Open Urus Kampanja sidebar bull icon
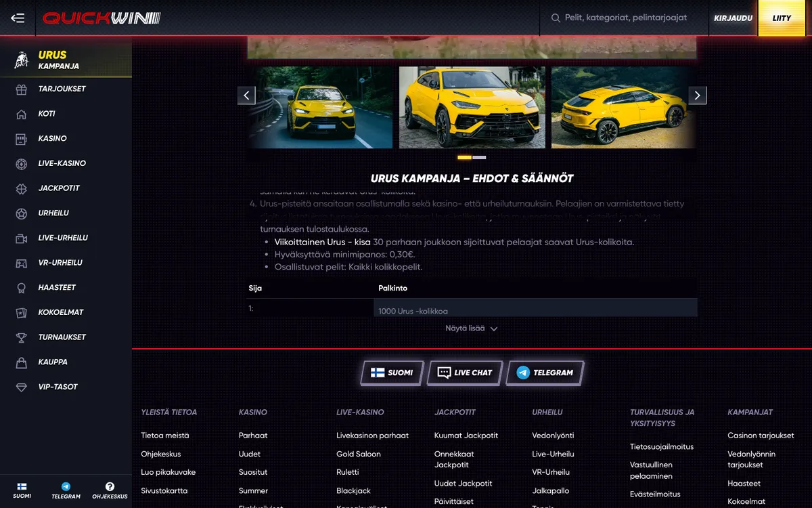 22,60
